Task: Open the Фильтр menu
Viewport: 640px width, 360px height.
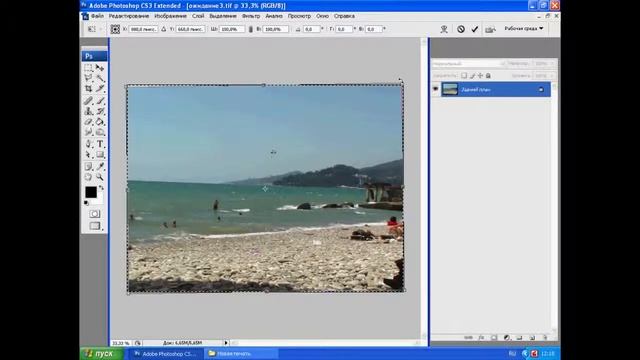Action: point(251,16)
